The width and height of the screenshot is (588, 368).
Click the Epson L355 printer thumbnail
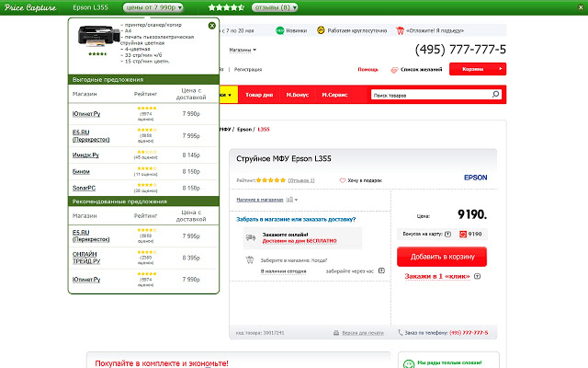tap(98, 36)
